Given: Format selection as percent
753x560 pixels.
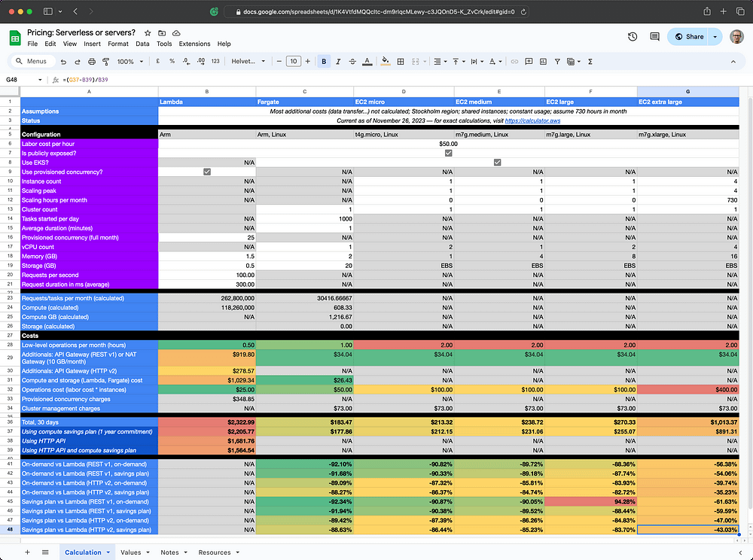Looking at the screenshot, I should tap(172, 62).
